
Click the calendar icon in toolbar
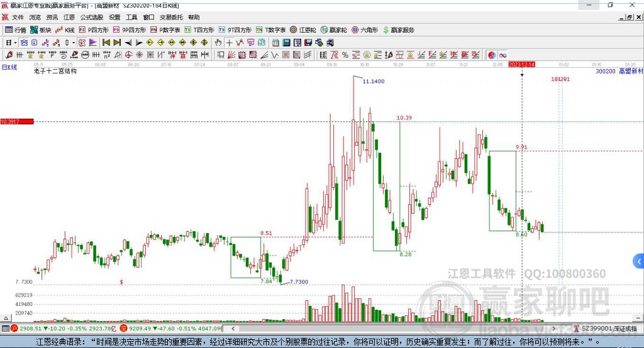point(275,42)
